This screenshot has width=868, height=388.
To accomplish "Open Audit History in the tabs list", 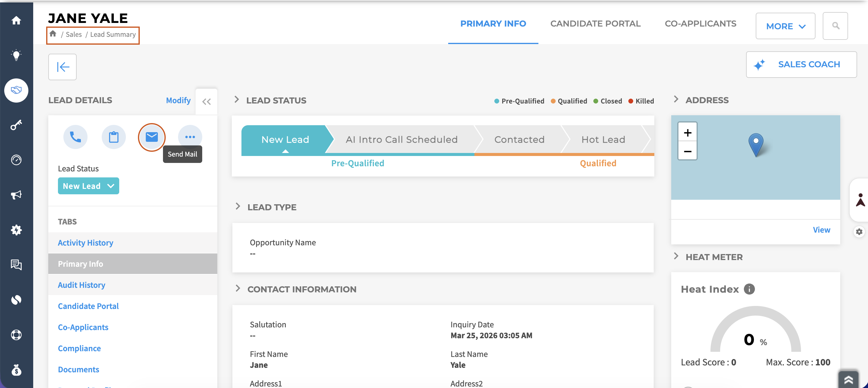I will pyautogui.click(x=133, y=285).
